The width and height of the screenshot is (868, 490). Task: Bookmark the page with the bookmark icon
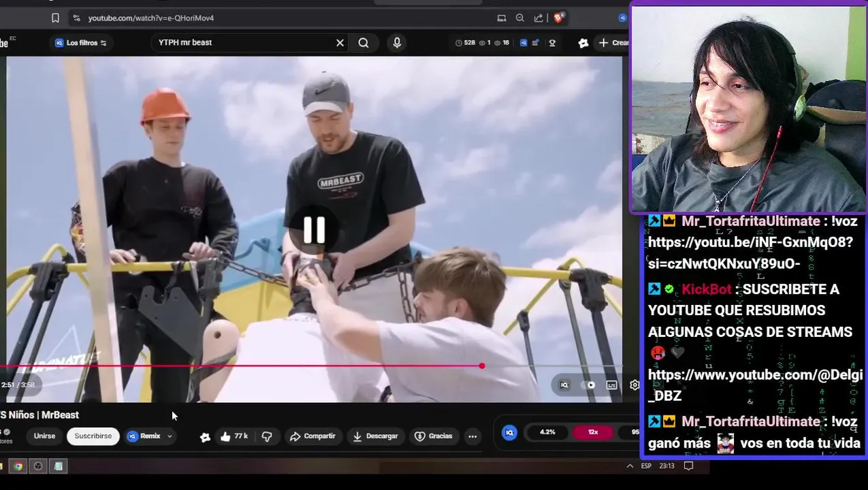click(x=55, y=18)
